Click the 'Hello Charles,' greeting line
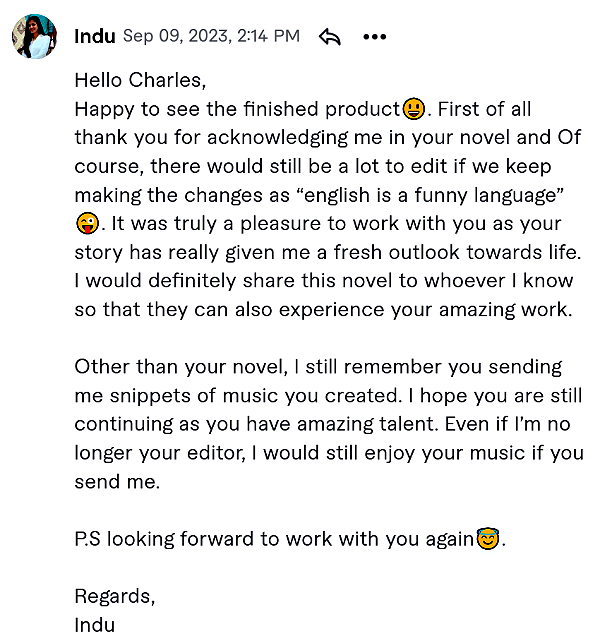This screenshot has height=644, width=600. point(140,80)
